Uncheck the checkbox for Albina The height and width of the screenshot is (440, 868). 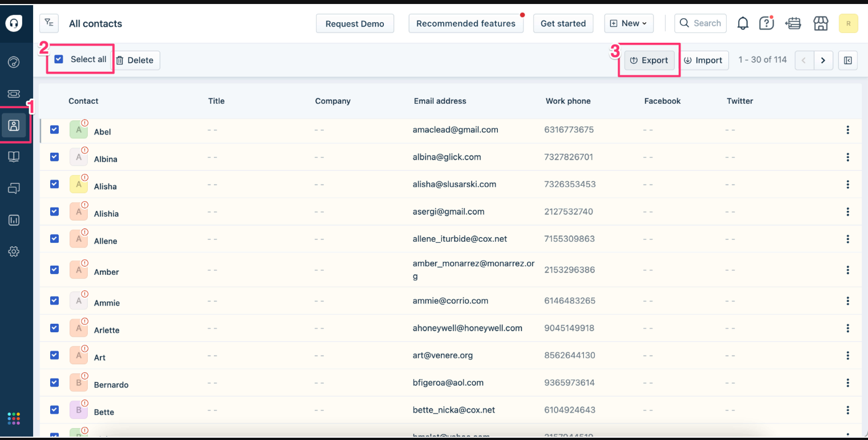click(x=55, y=157)
